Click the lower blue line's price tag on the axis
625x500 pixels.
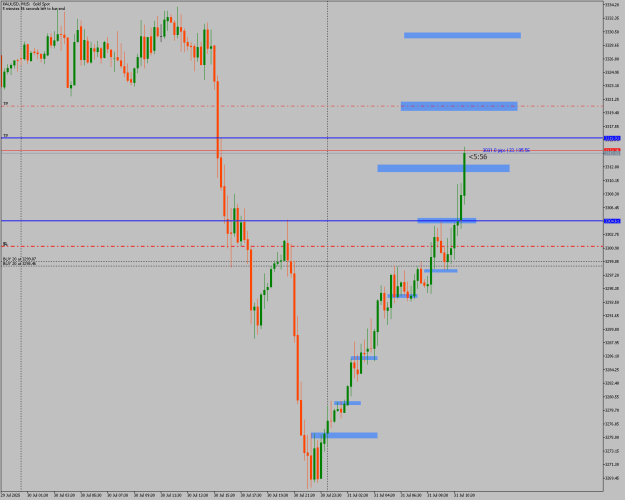coord(612,221)
